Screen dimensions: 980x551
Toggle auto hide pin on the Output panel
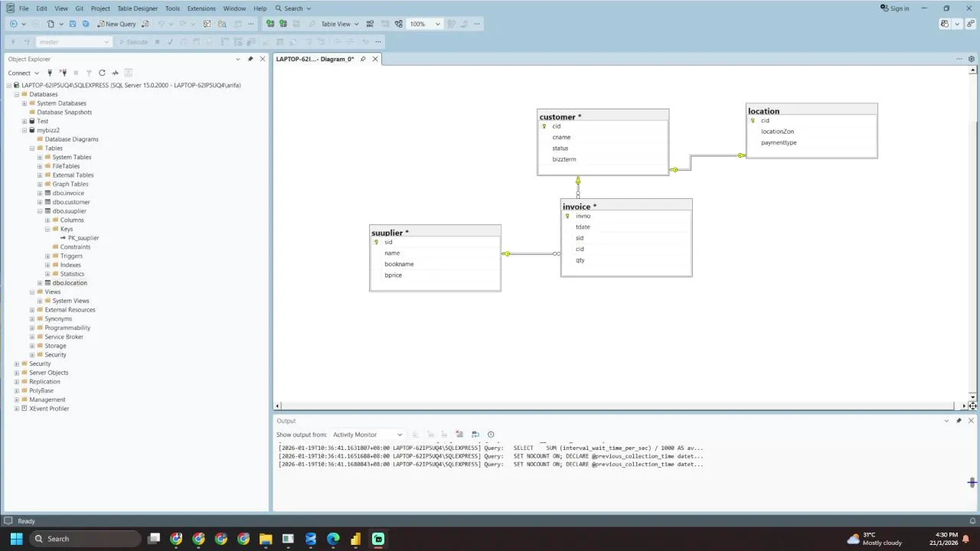pos(959,421)
